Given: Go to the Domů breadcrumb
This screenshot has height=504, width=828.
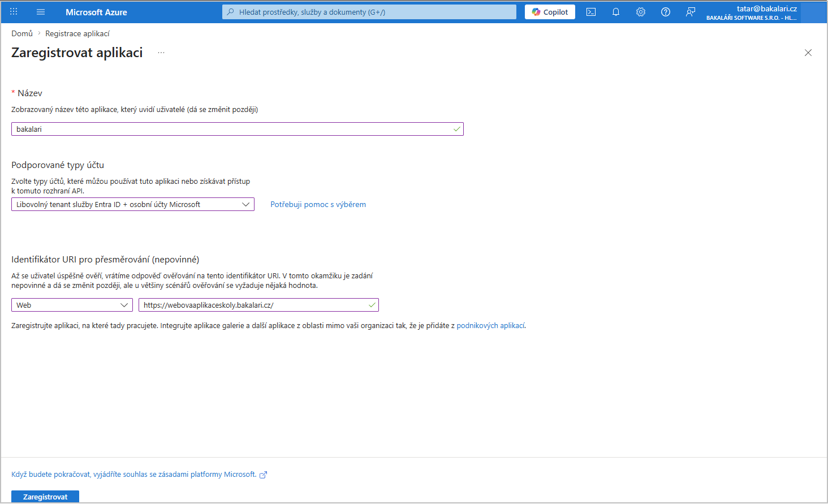Looking at the screenshot, I should pyautogui.click(x=22, y=33).
